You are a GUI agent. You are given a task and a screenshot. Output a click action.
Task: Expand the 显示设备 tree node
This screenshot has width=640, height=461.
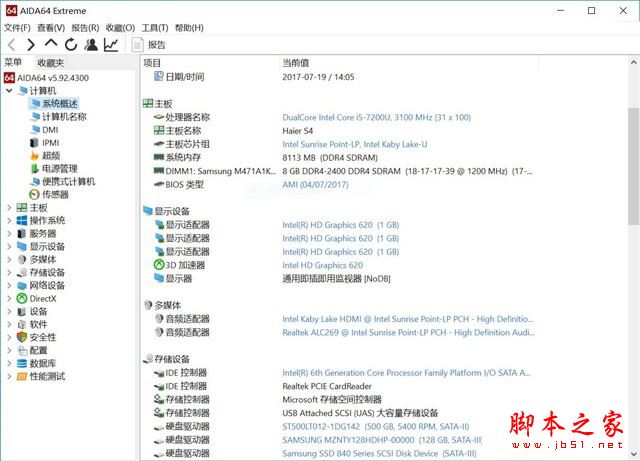coord(9,247)
